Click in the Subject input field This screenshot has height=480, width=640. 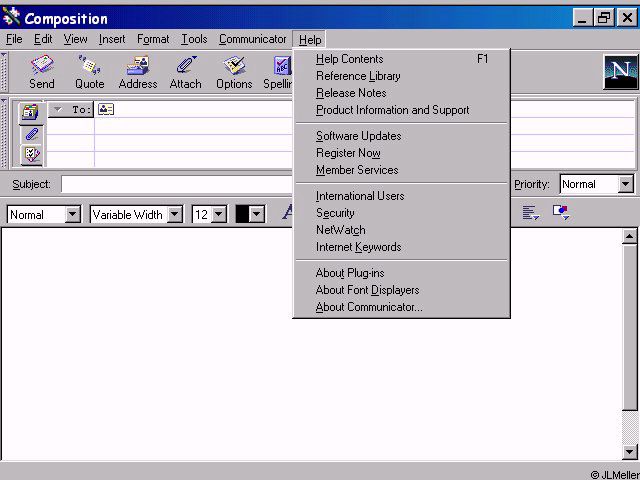(177, 184)
